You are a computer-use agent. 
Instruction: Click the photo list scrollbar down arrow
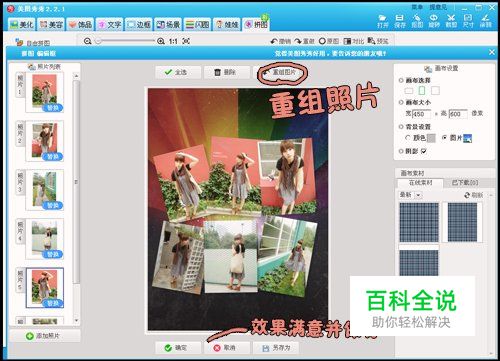pos(76,320)
